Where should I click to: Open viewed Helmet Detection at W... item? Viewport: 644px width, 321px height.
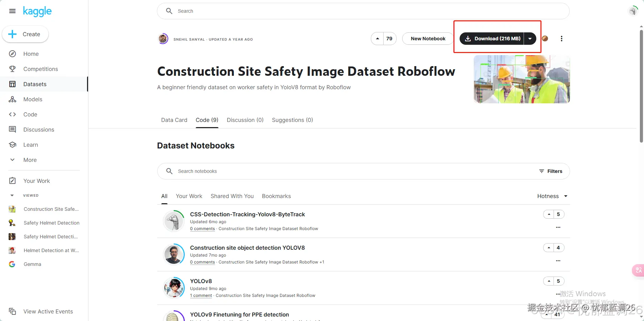(51, 250)
